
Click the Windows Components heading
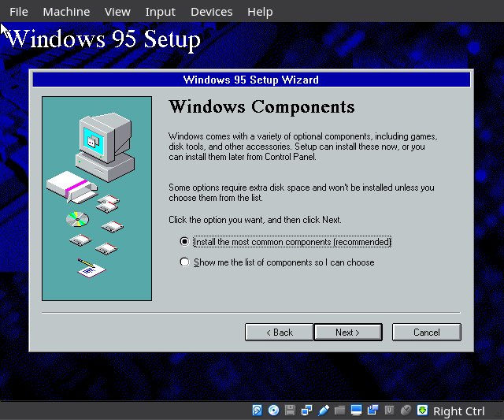click(261, 106)
